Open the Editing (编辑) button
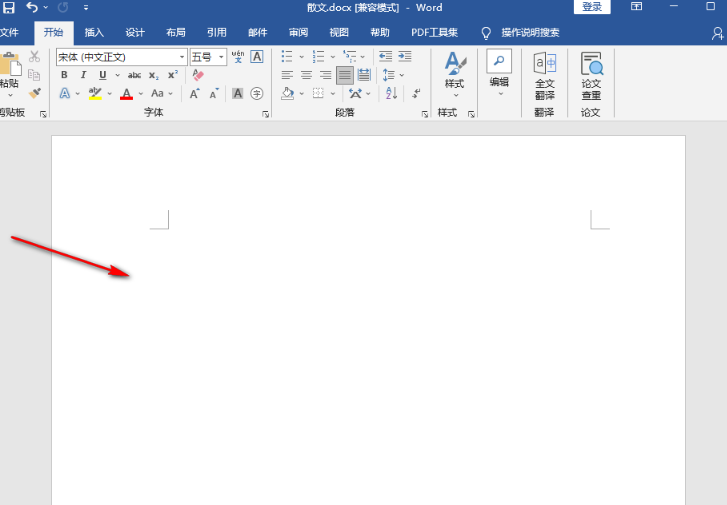 pos(499,76)
